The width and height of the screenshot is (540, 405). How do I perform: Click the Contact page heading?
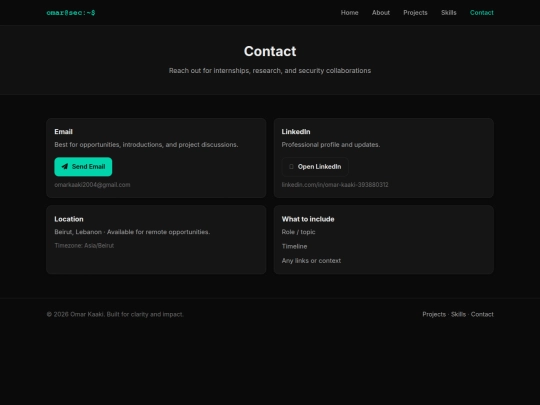(x=270, y=51)
